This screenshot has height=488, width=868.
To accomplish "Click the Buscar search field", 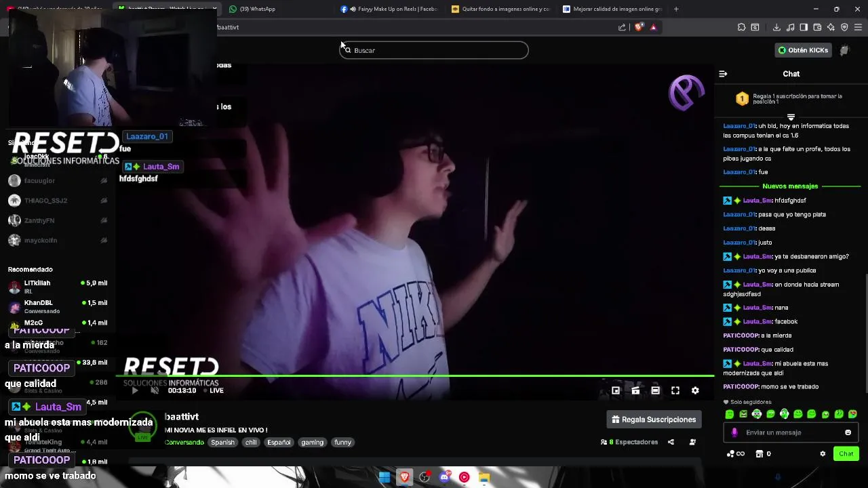I will (434, 50).
